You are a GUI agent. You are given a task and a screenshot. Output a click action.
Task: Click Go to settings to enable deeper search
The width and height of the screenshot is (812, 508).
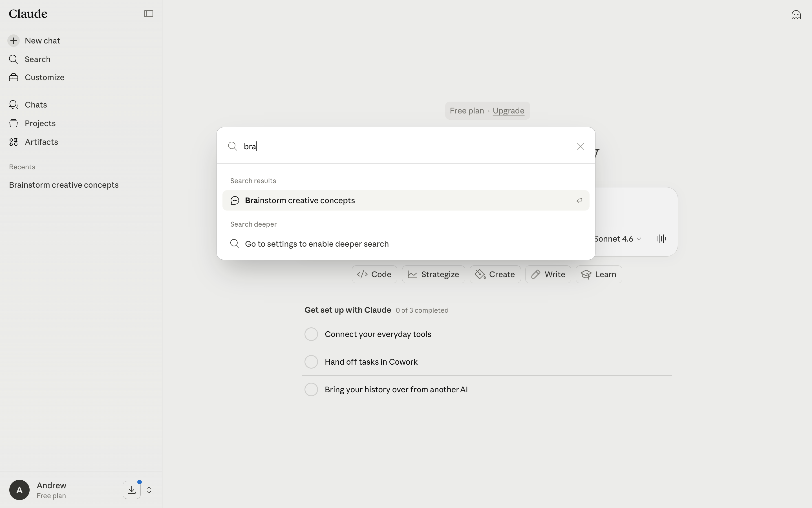click(406, 244)
